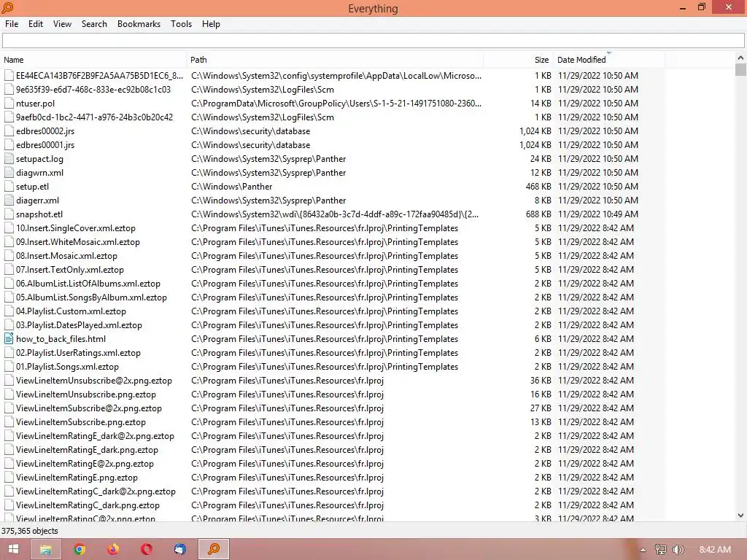Click the Everything app taskbar icon
Viewport: 747px width, 560px height.
coord(214,549)
